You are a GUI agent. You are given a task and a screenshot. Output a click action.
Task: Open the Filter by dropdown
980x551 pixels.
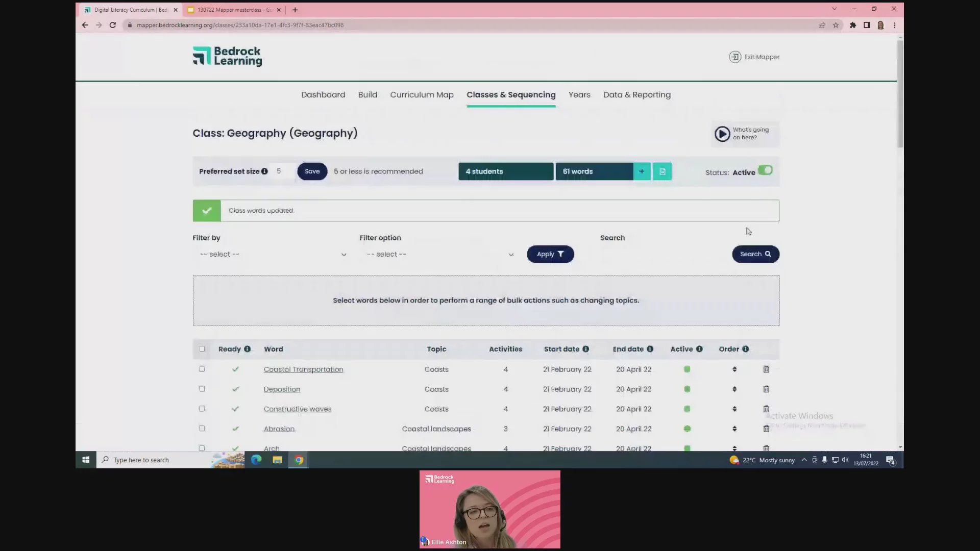pos(272,254)
